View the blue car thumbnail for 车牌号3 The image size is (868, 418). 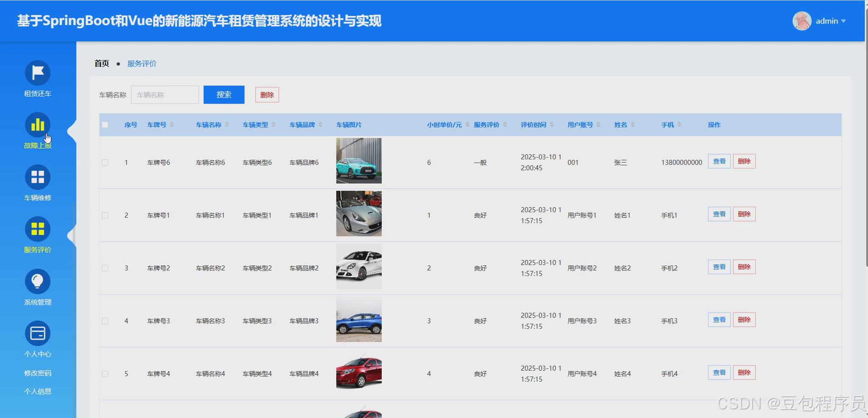pyautogui.click(x=358, y=319)
